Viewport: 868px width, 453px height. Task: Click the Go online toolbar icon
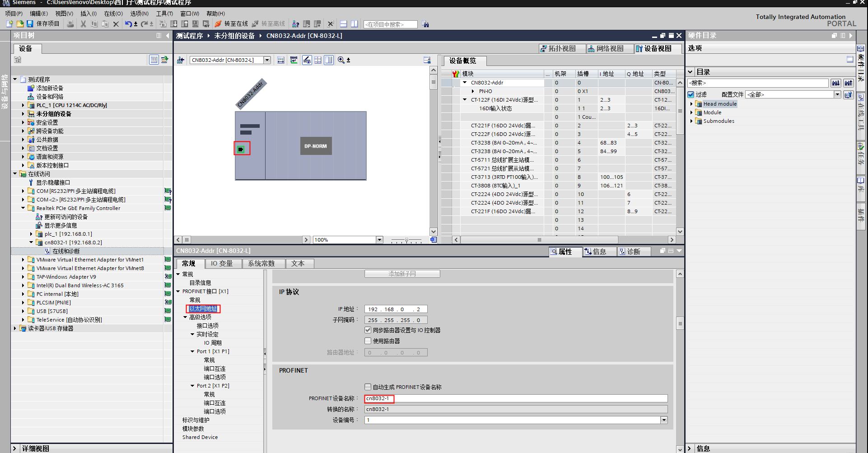coord(218,24)
